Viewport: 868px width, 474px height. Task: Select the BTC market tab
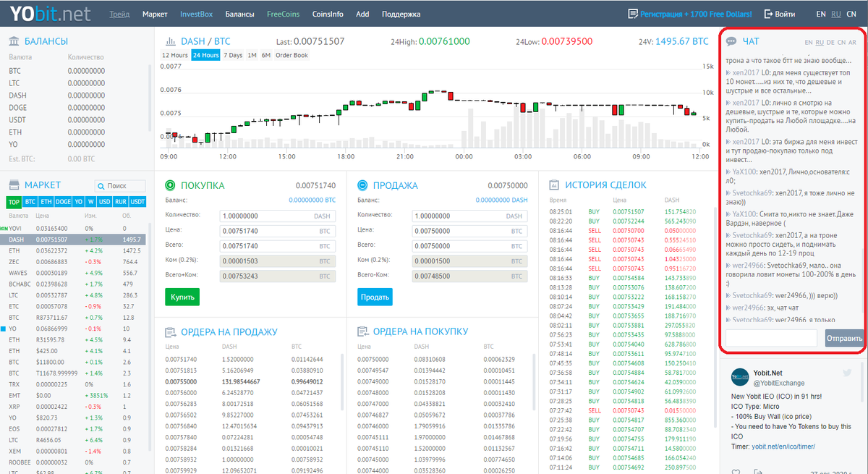pyautogui.click(x=30, y=202)
